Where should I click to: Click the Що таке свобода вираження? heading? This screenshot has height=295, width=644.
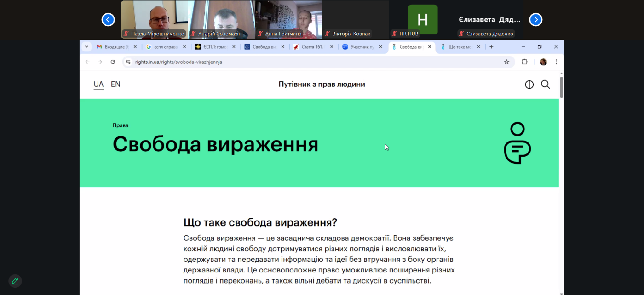(260, 223)
